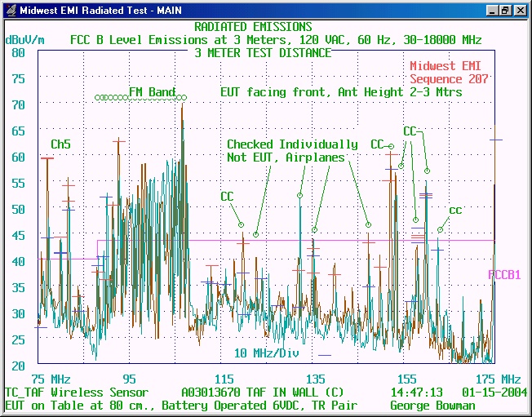Click the lowercase 'cc' annotation near 165 MHz
The image size is (532, 417).
point(455,211)
